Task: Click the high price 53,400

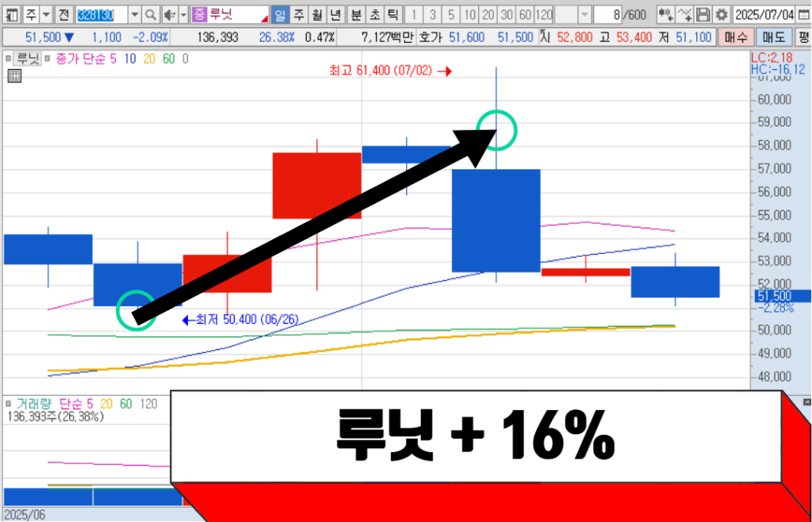Action: pos(634,37)
